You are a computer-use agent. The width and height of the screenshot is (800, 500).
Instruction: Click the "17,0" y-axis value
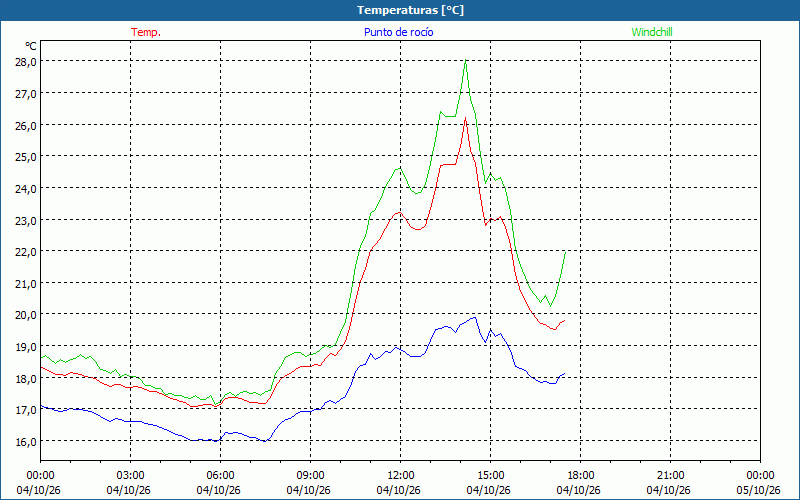(x=26, y=410)
